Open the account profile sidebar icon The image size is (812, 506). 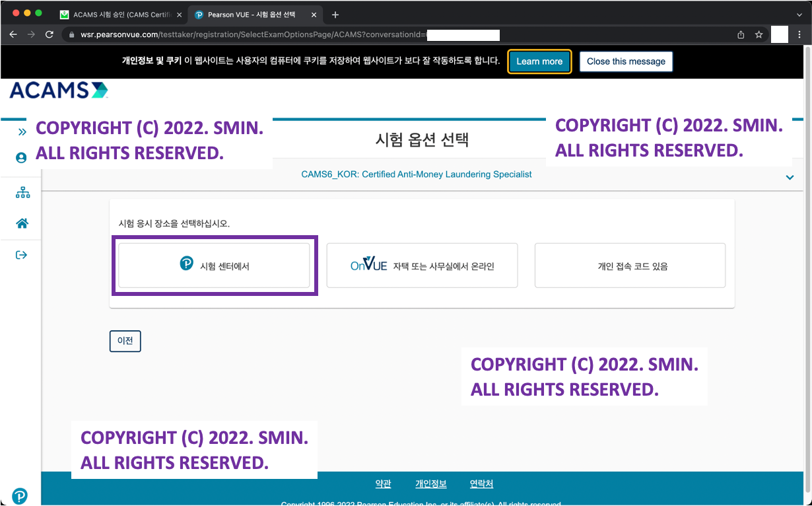pos(21,158)
